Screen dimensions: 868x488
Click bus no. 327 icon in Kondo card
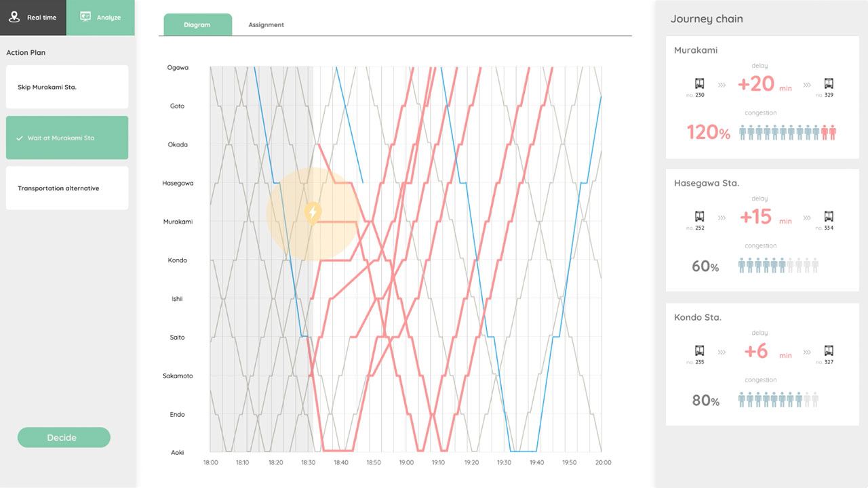829,351
